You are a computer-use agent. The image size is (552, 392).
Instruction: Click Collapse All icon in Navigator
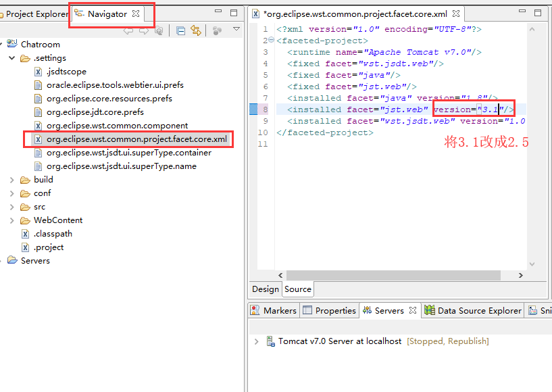click(x=180, y=31)
